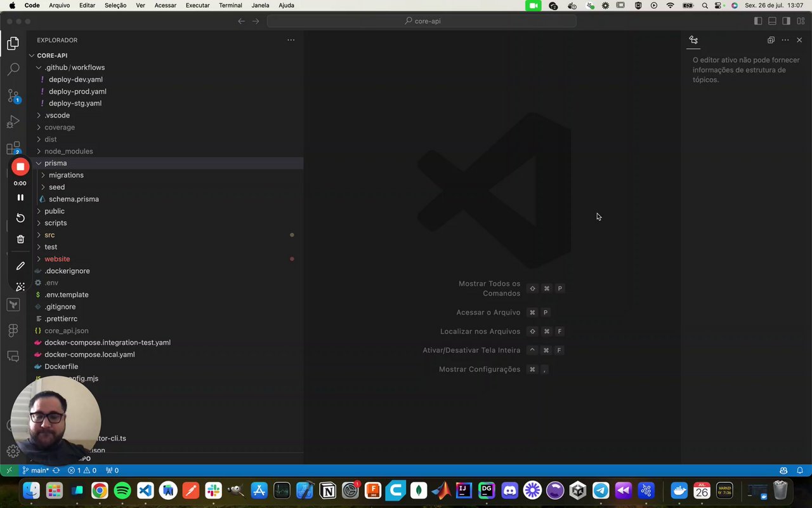Expand the .vscode folder

[165, 115]
